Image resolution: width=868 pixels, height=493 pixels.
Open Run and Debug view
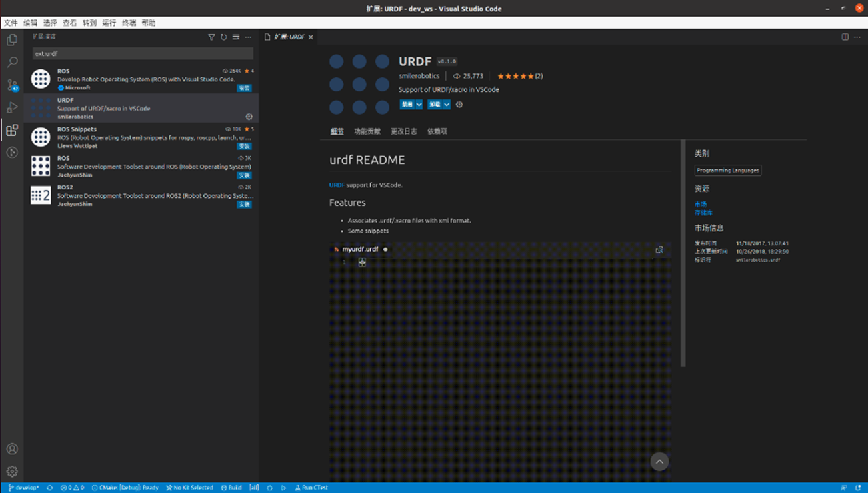tap(12, 107)
